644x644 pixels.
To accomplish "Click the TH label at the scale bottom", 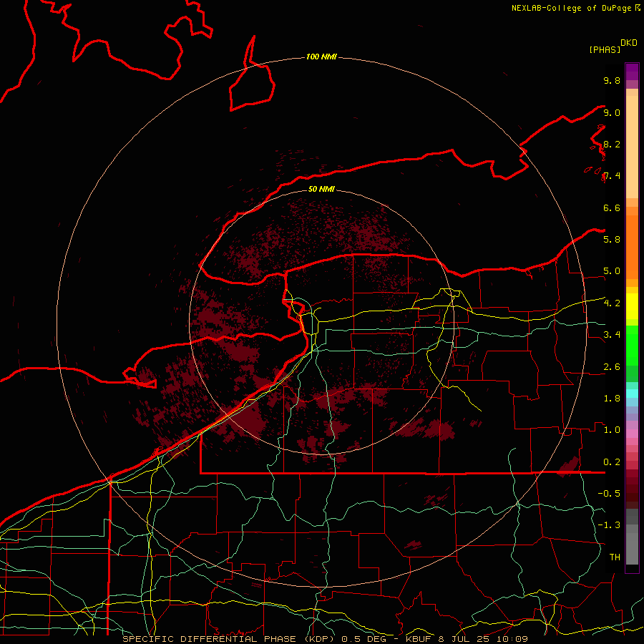I will coord(615,557).
